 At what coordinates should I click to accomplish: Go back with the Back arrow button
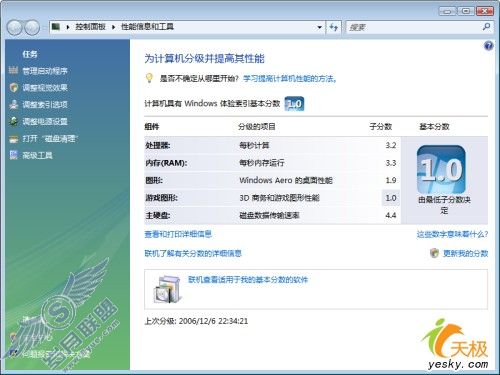pos(15,27)
